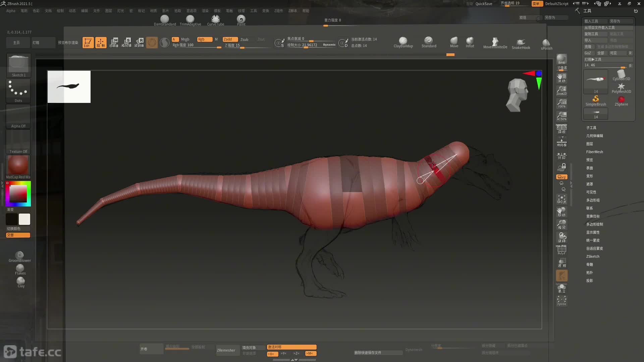Activate the rotate gizmo (R) tool
The height and width of the screenshot is (362, 644).
tap(139, 43)
